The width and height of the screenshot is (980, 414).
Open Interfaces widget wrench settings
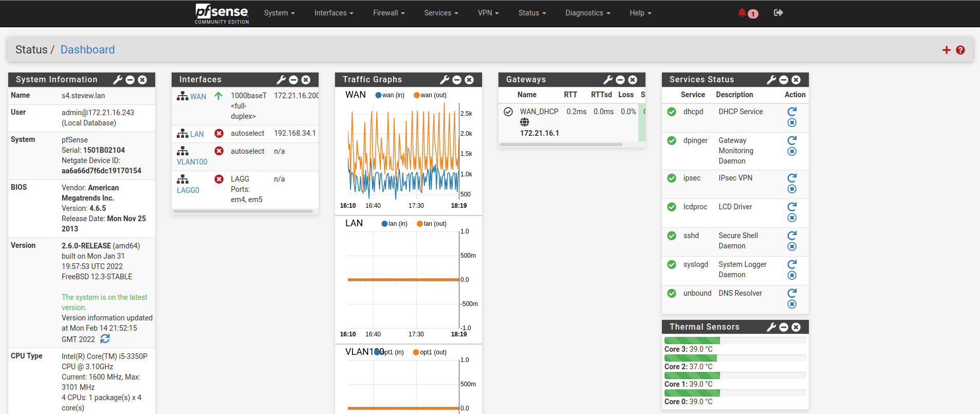coord(281,80)
